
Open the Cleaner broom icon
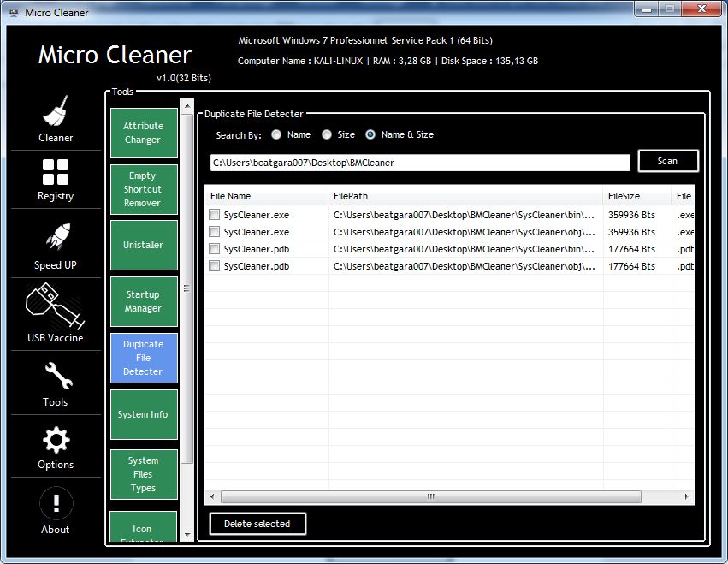pos(56,111)
